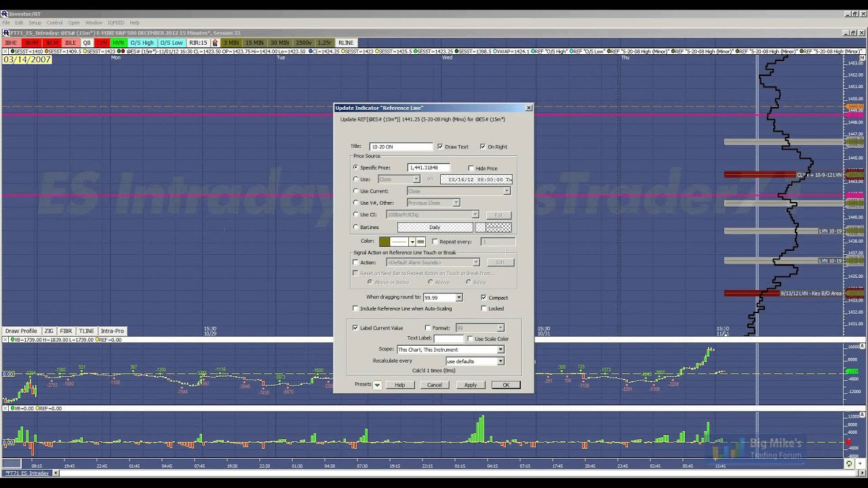Enable the Locked checkbox
The width and height of the screenshot is (868, 488).
pyautogui.click(x=484, y=308)
